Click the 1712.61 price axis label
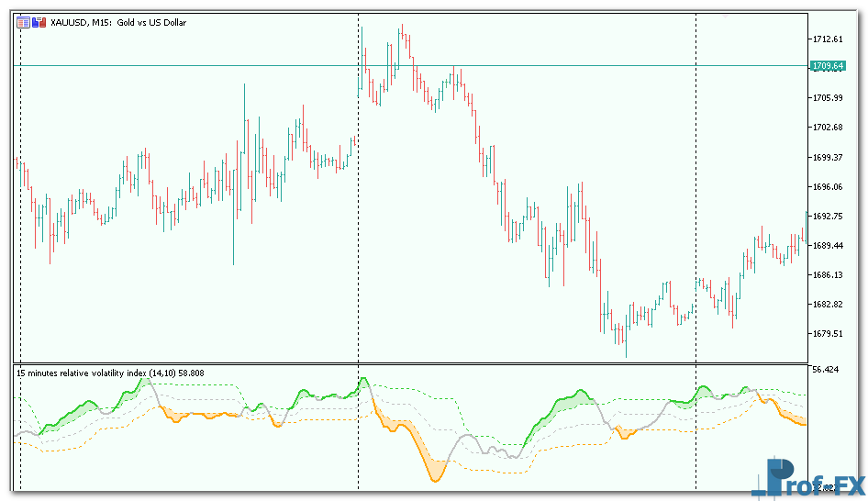The height and width of the screenshot is (501, 868). click(x=828, y=39)
